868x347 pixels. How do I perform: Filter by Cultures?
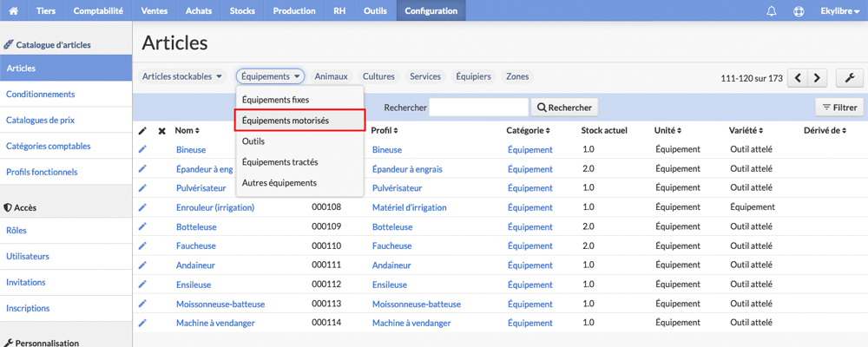pos(378,76)
